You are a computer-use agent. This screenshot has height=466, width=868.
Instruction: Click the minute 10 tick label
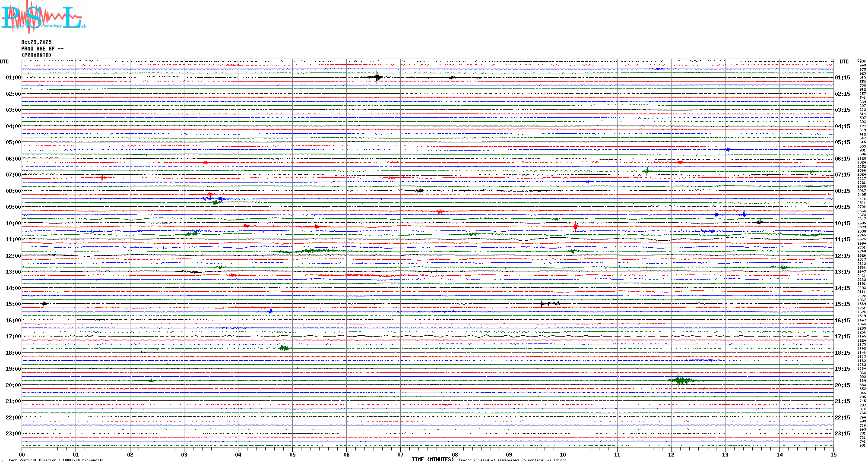pyautogui.click(x=563, y=455)
